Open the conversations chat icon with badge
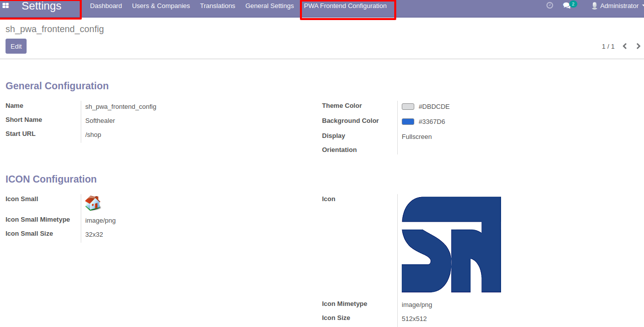Viewport: 644px width, 327px height. 569,6
